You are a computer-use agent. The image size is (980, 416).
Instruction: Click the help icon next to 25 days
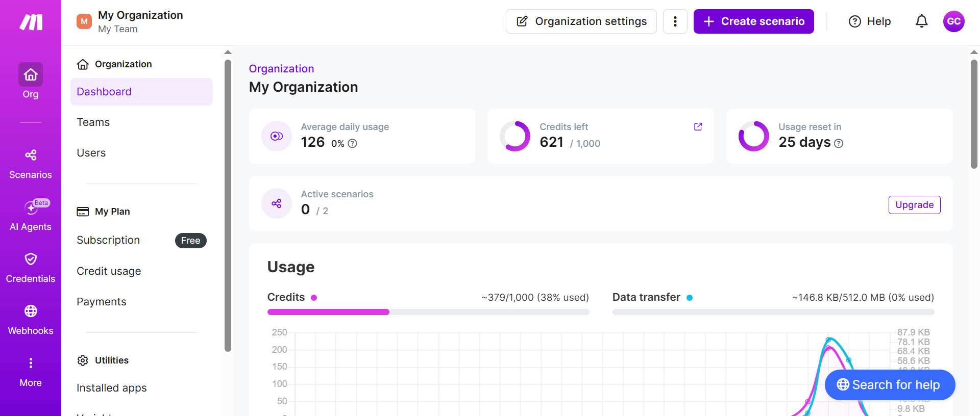(839, 144)
